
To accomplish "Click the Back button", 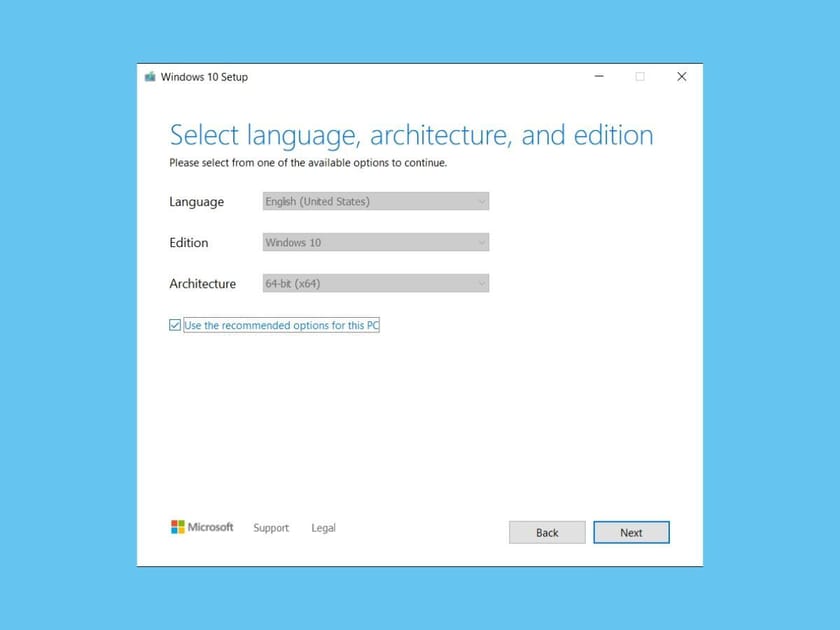I will pyautogui.click(x=547, y=532).
